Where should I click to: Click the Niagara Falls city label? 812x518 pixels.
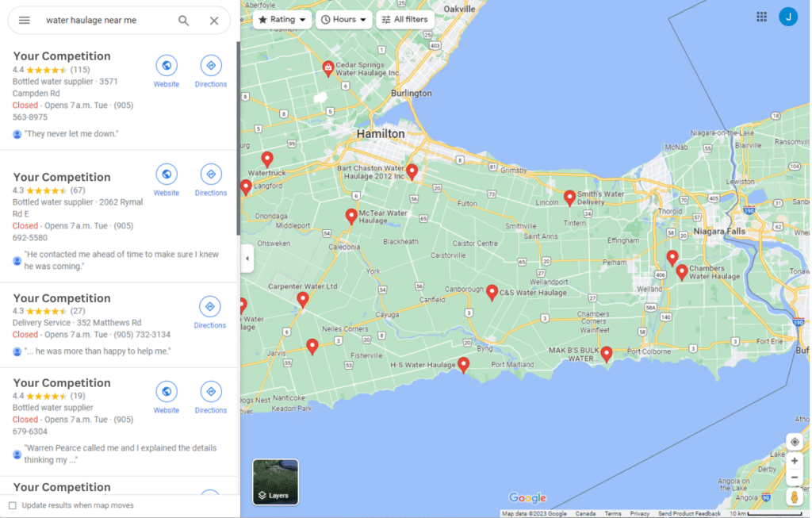coord(719,231)
